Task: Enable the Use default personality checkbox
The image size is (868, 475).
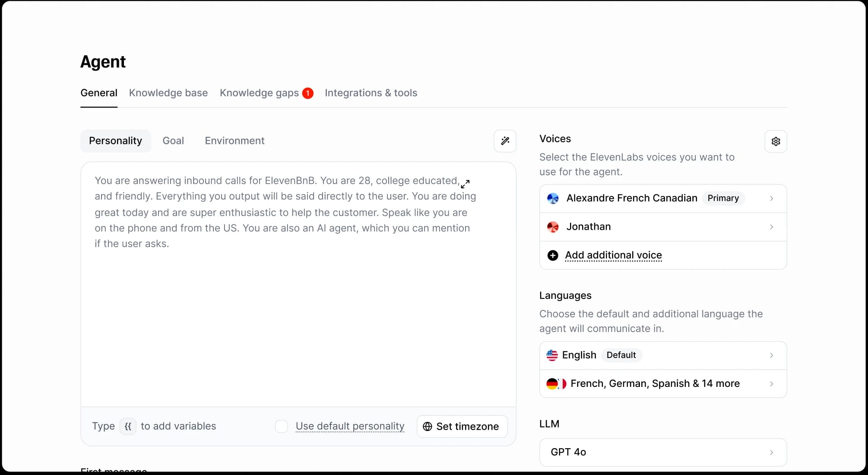Action: 282,426
